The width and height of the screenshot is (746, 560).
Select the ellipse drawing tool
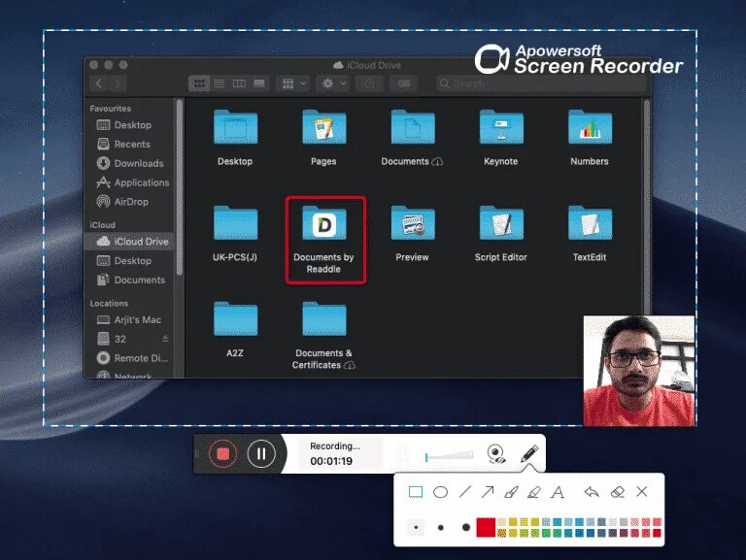click(441, 492)
